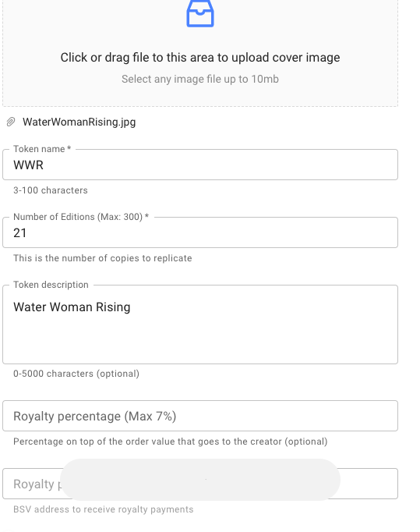Click the 'Number of Editions (Max: 300)' label
Image resolution: width=420 pixels, height=532 pixels.
click(x=81, y=217)
